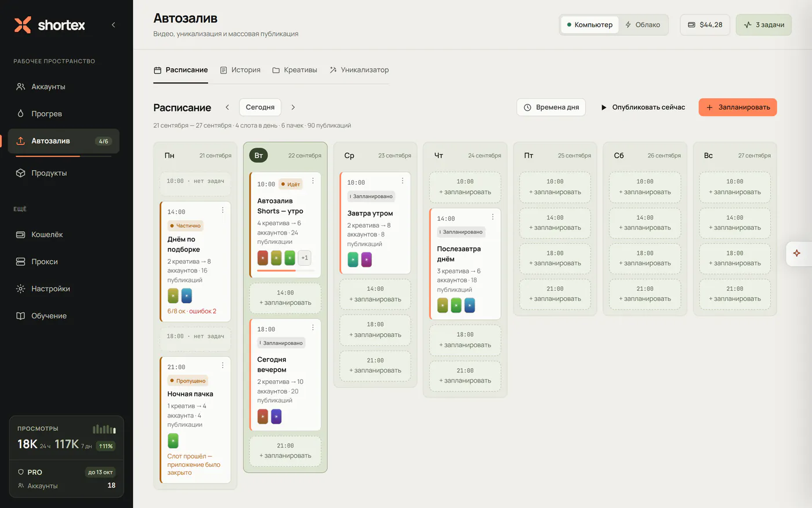Go to the next week
812x508 pixels.
[293, 107]
